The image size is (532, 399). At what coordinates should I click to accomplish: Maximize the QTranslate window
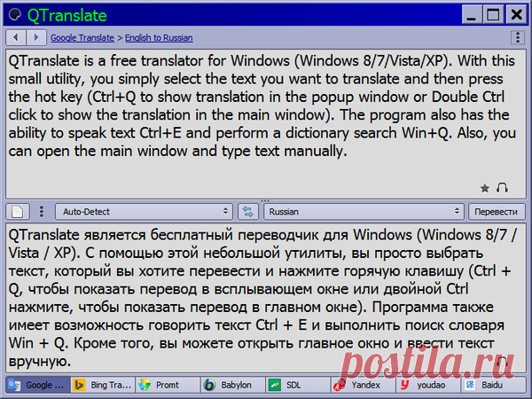[493, 15]
